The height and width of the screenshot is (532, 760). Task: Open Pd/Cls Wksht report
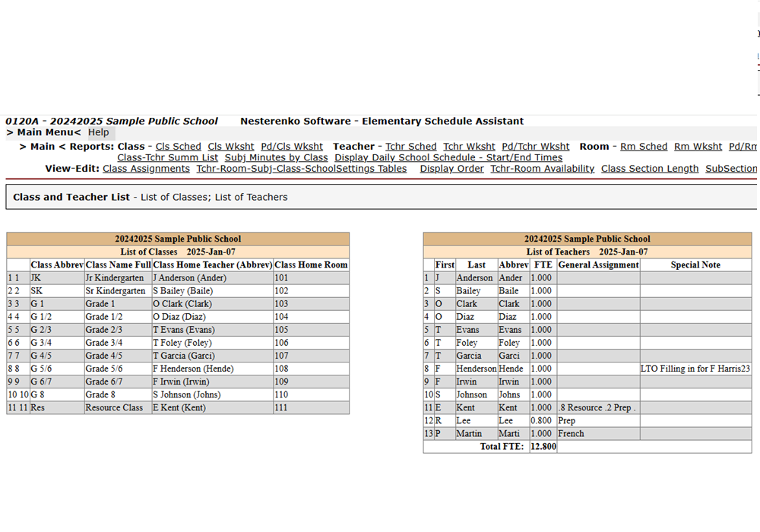click(292, 147)
